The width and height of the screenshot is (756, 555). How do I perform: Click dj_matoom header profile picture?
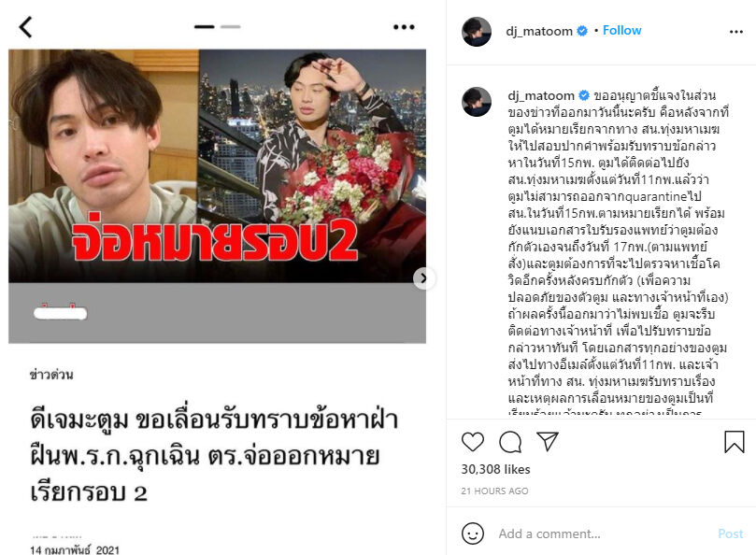pos(477,32)
